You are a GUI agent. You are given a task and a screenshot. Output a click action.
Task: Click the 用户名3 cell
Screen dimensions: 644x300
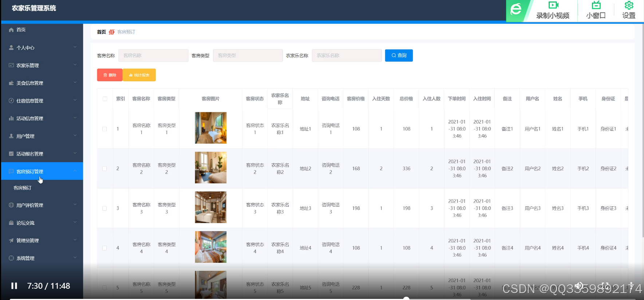coord(533,209)
